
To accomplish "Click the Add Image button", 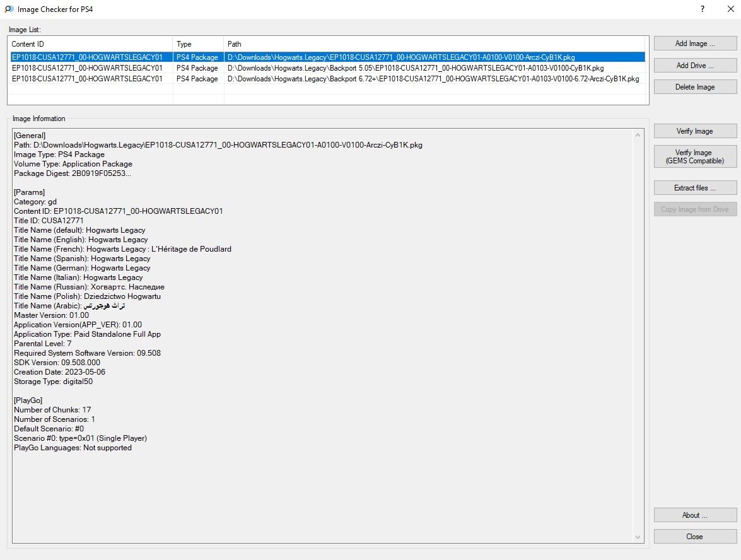I will 695,44.
